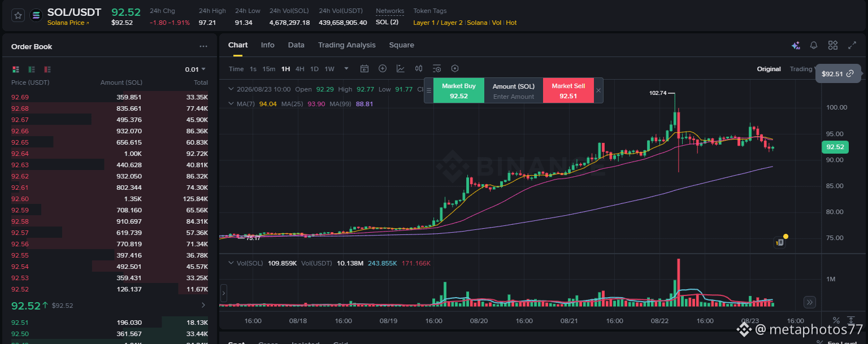Select sell order at price 92.69
Screen dimensions: 868x344
[x=110, y=97]
